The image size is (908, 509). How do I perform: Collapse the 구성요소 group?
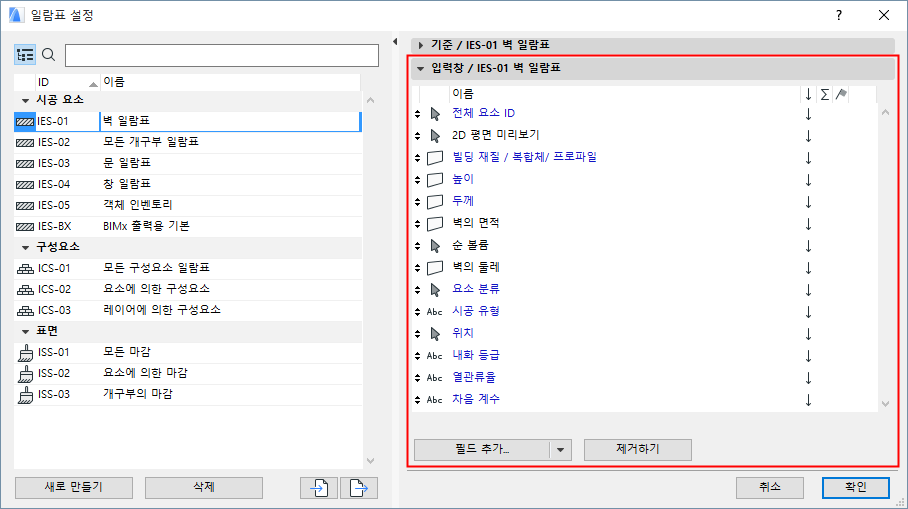[x=25, y=247]
